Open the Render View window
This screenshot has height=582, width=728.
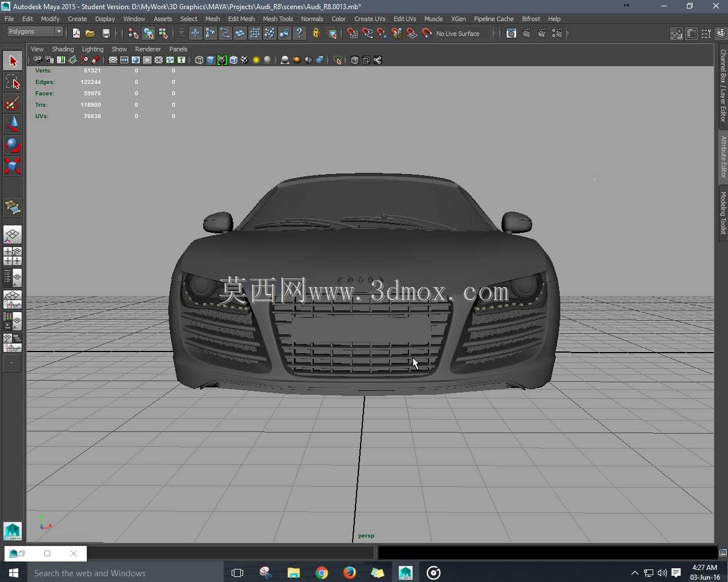point(511,34)
